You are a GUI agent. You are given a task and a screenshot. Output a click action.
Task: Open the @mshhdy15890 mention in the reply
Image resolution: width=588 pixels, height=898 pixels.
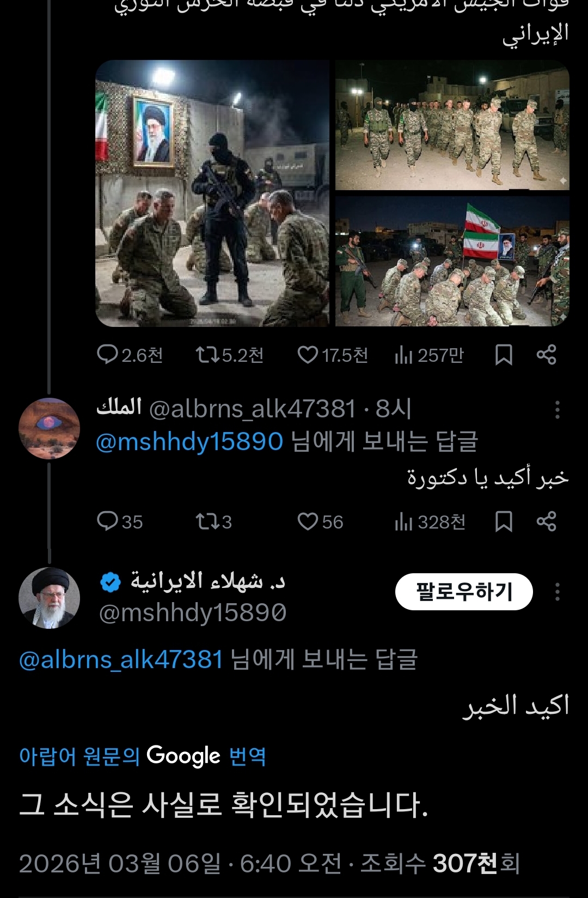click(189, 441)
